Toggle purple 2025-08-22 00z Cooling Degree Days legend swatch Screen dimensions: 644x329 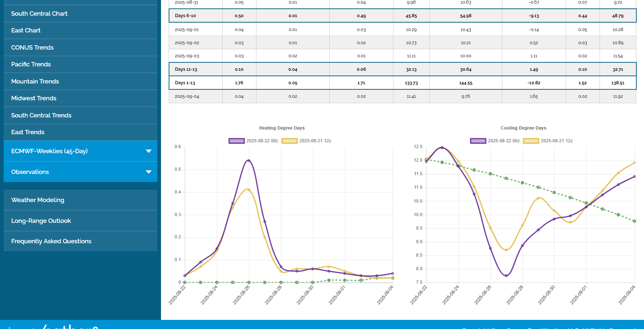pyautogui.click(x=478, y=141)
